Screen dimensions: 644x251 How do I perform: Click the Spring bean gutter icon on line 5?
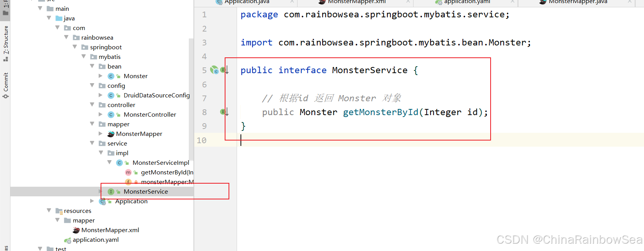tap(214, 70)
